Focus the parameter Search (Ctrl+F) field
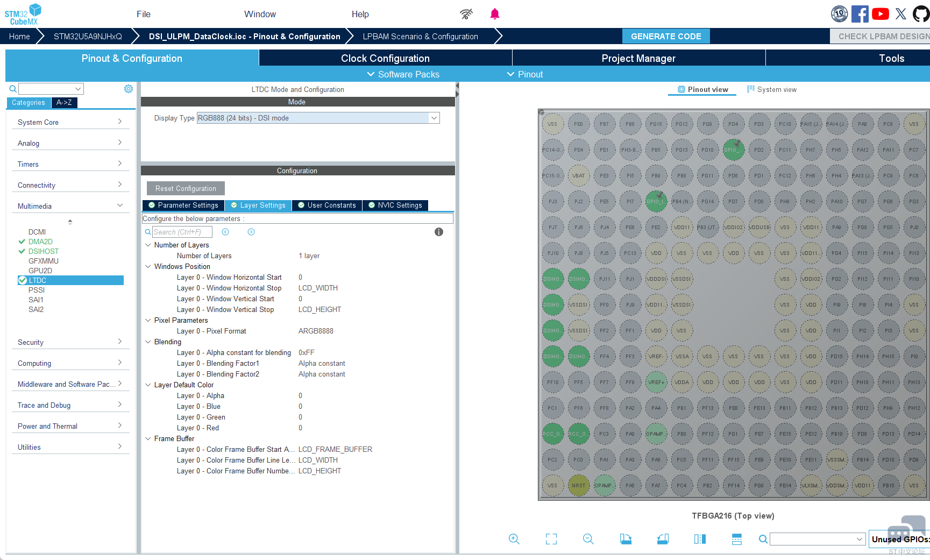 point(182,232)
